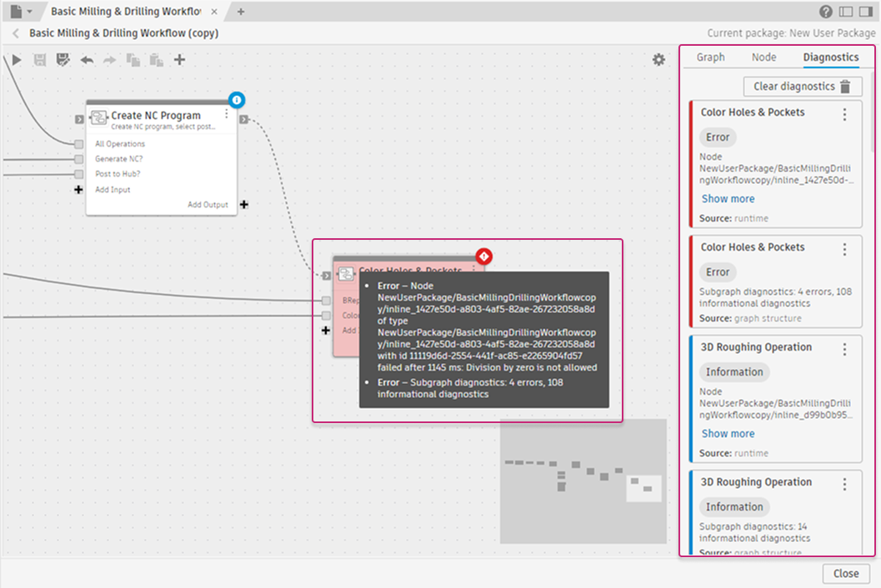The width and height of the screenshot is (881, 588).
Task: Click blue info badge on Create NC Program
Action: (x=237, y=100)
